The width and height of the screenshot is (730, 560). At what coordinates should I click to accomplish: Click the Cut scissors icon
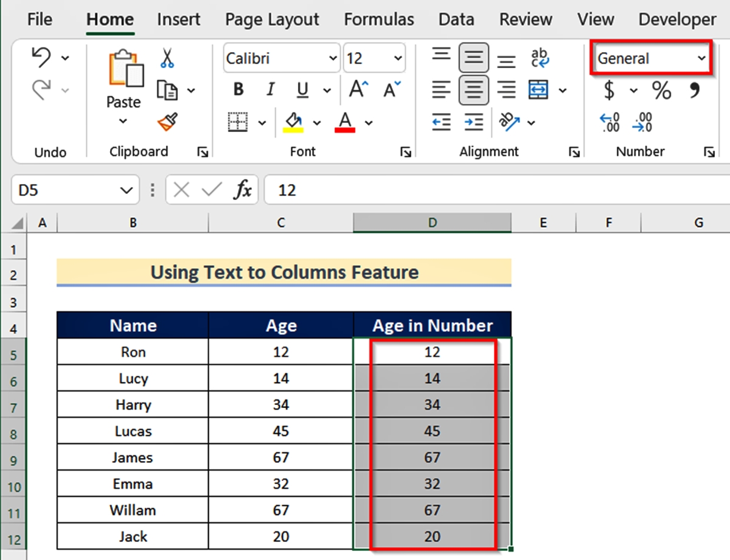point(167,59)
